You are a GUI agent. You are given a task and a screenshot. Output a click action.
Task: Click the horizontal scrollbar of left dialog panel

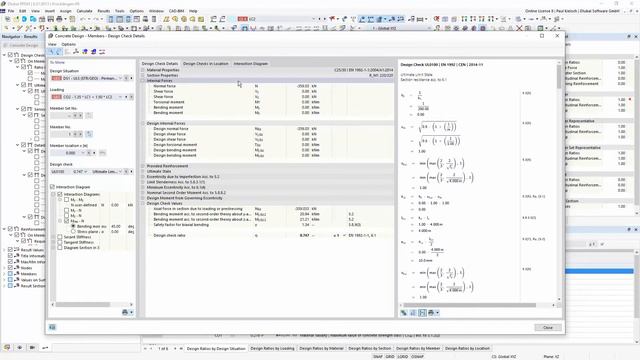[82, 304]
